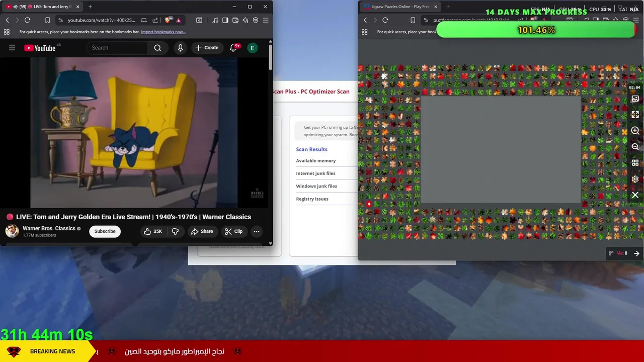644x362 pixels.
Task: Close the puzzle side toolbar with X
Action: pos(635,195)
